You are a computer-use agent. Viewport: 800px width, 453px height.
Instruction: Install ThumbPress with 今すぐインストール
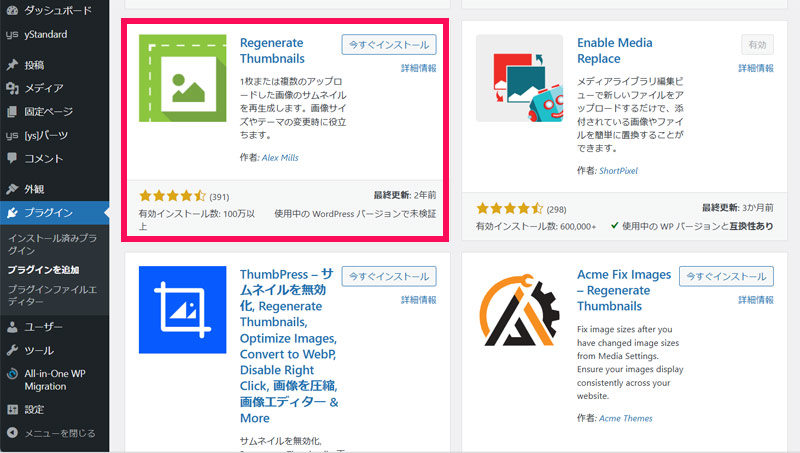pyautogui.click(x=389, y=276)
